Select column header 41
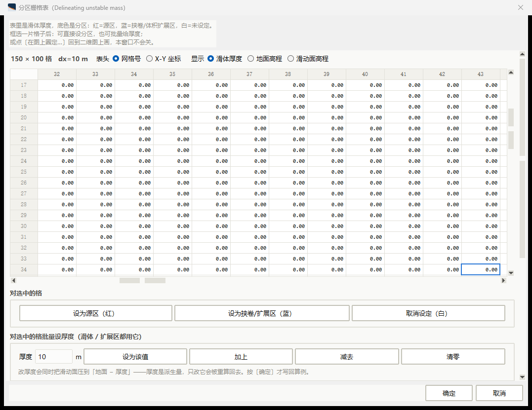The image size is (532, 410). [404, 74]
